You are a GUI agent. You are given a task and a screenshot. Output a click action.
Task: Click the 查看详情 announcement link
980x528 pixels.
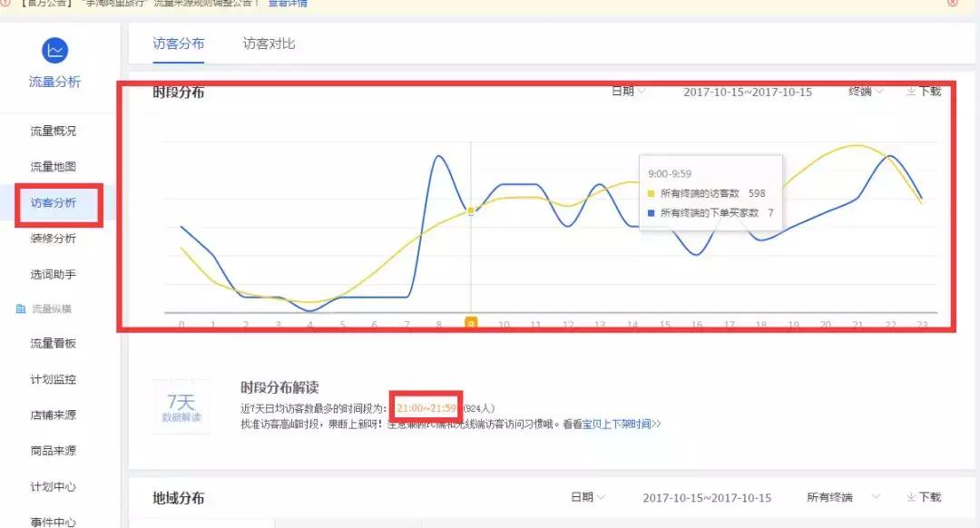click(x=286, y=5)
